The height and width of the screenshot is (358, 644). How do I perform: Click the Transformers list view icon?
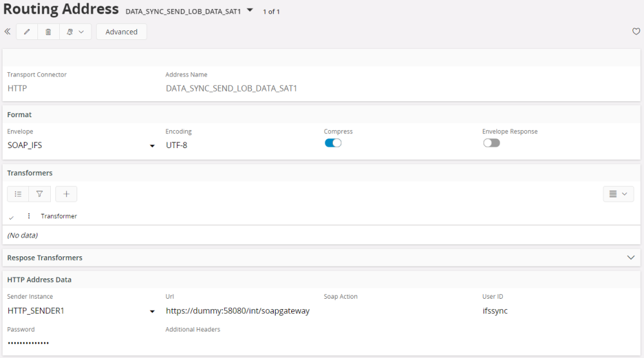[18, 194]
